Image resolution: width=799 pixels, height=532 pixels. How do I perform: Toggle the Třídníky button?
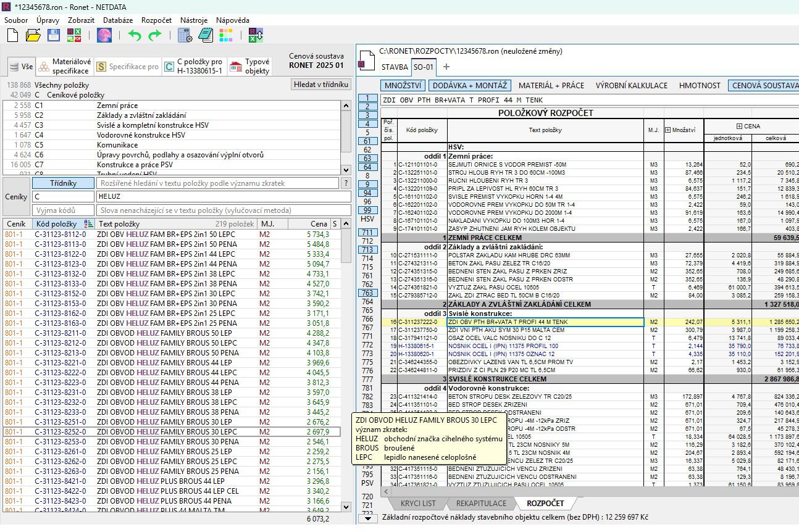(x=63, y=183)
